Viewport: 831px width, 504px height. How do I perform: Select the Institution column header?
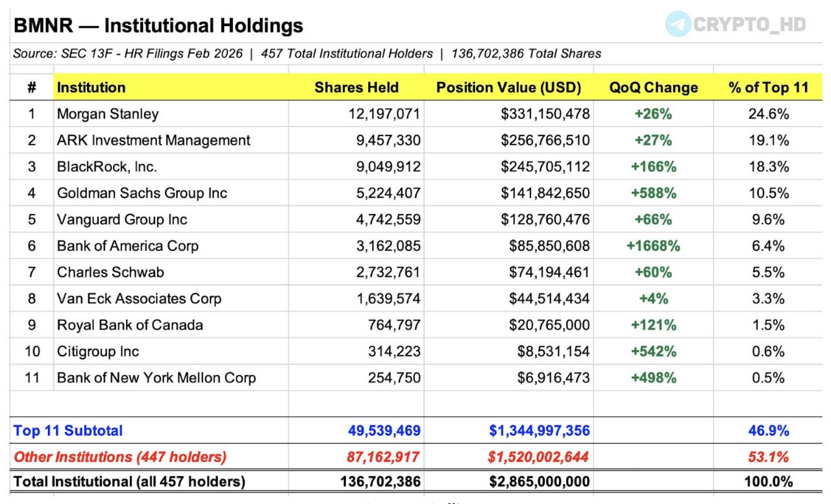[x=92, y=88]
